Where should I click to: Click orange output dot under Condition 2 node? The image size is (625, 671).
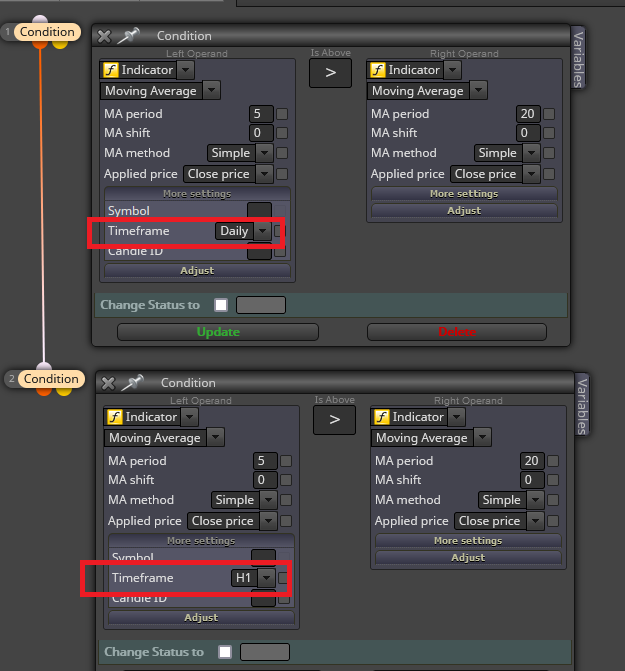point(44,391)
